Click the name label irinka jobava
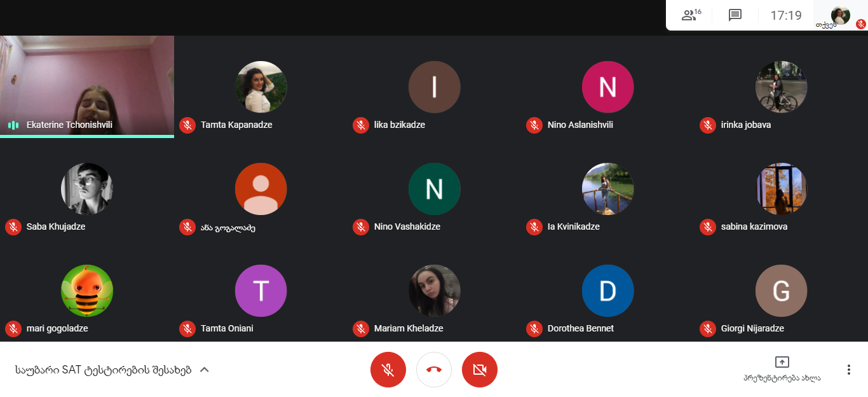Image resolution: width=868 pixels, height=397 pixels. click(746, 125)
